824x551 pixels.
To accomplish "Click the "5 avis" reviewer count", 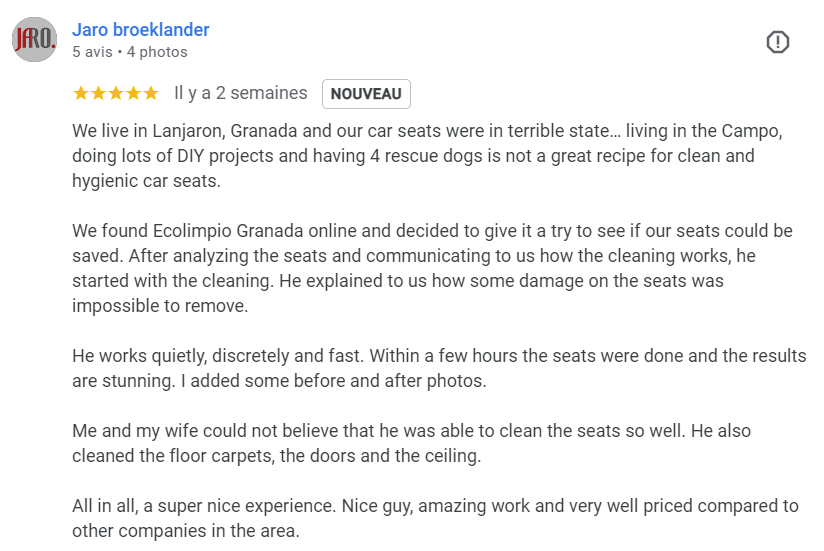I will tap(92, 52).
